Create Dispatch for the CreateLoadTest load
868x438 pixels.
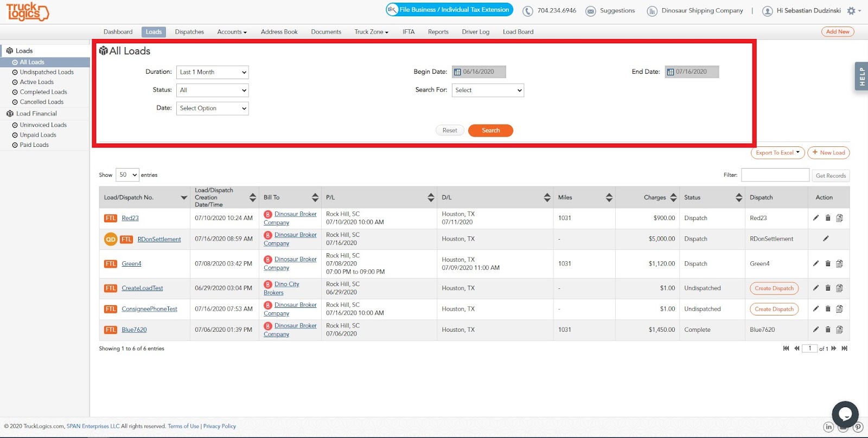(774, 288)
